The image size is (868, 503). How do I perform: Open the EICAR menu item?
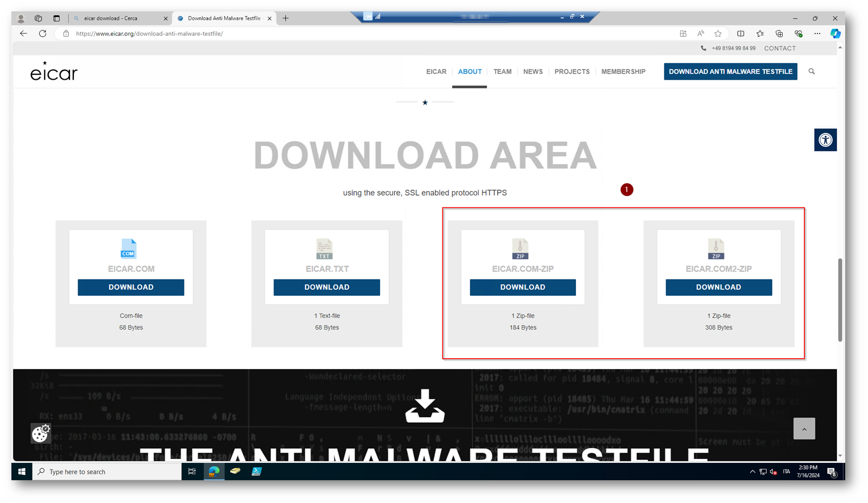click(436, 72)
